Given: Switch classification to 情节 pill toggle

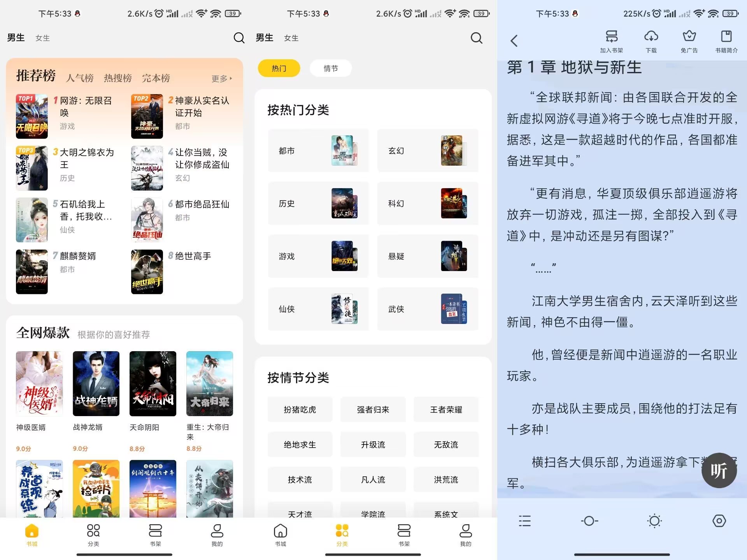Looking at the screenshot, I should click(330, 68).
